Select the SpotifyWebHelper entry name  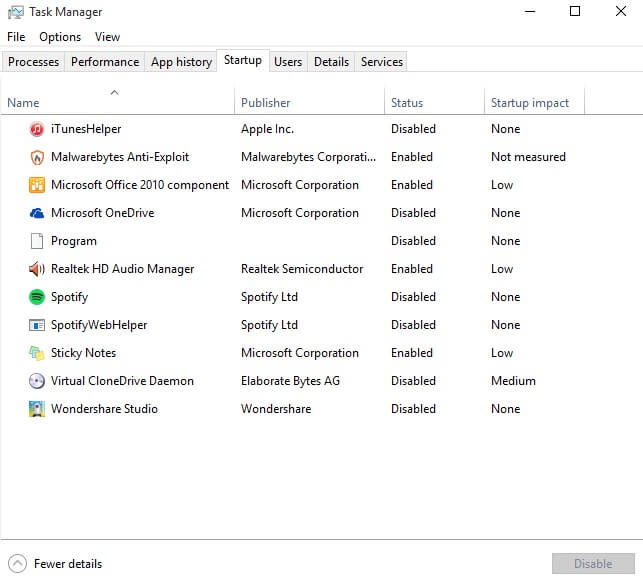point(99,325)
